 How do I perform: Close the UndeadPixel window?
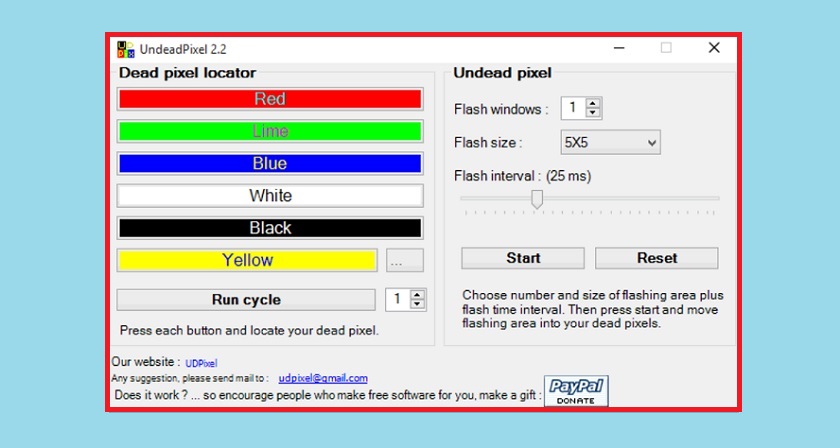(x=714, y=48)
